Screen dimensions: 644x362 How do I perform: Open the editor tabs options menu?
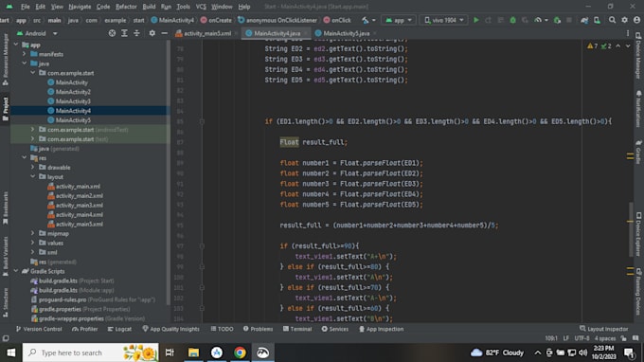(628, 33)
